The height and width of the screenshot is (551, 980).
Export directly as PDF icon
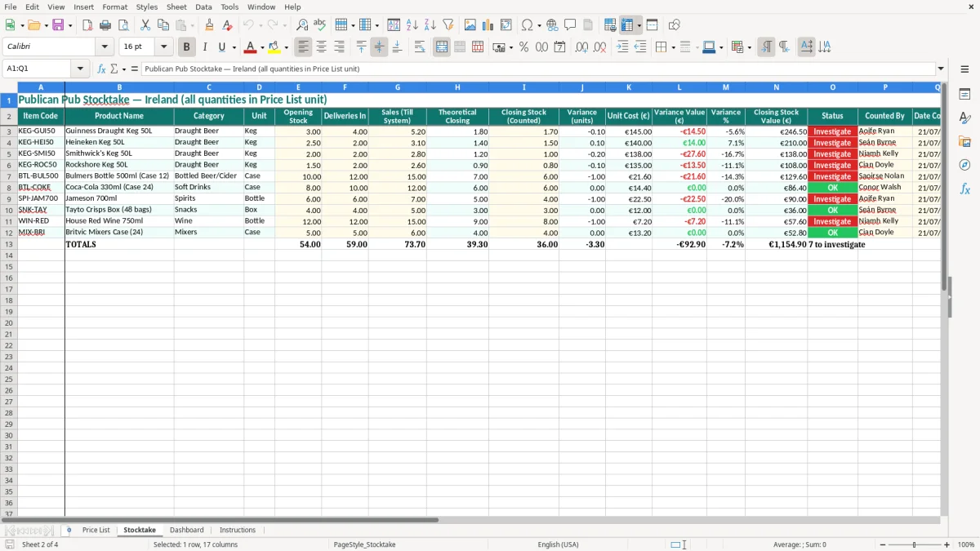[x=87, y=25]
